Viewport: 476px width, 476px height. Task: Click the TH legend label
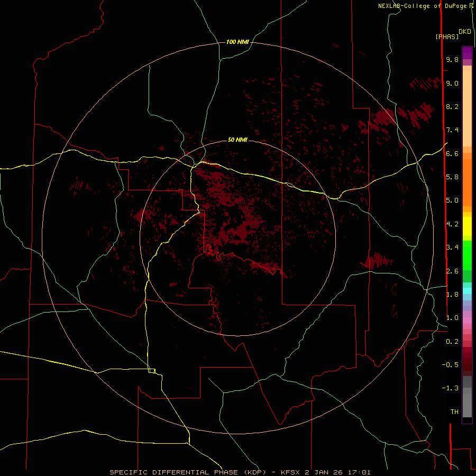pyautogui.click(x=454, y=412)
